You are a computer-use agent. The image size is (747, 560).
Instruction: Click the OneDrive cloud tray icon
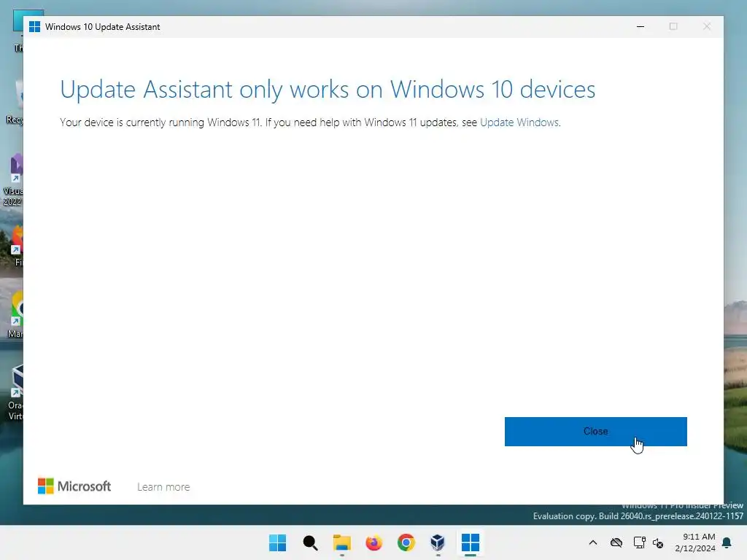click(x=616, y=542)
